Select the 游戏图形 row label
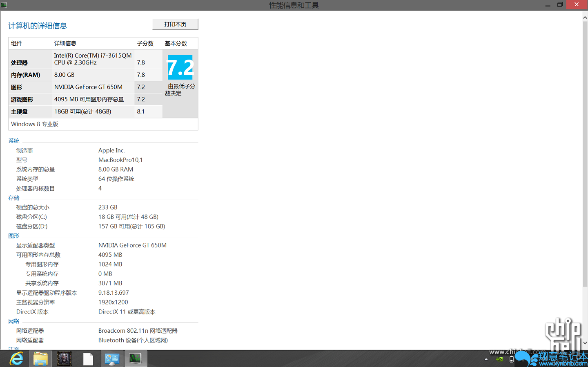Image resolution: width=588 pixels, height=367 pixels. tap(22, 100)
